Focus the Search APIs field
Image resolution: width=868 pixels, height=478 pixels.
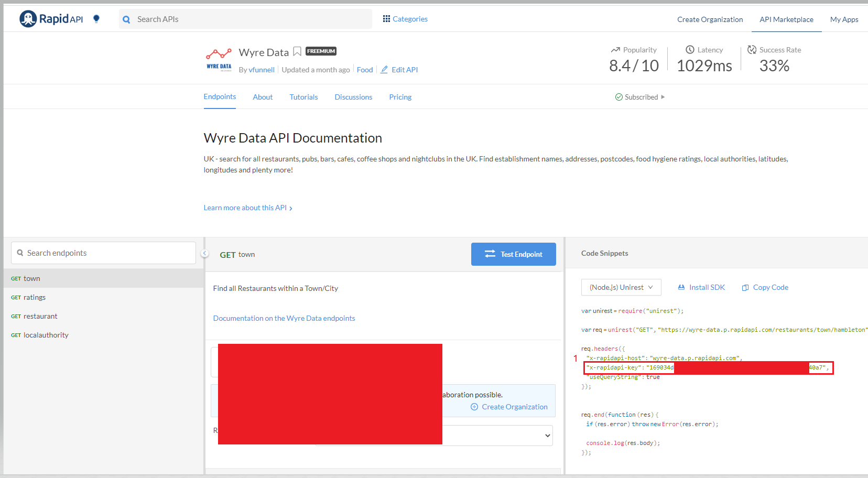[245, 19]
